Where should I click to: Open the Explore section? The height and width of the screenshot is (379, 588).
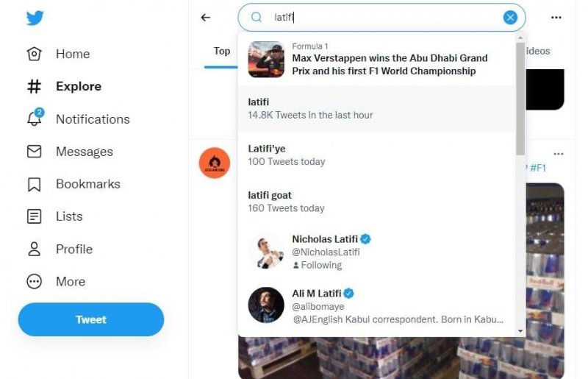coord(78,86)
